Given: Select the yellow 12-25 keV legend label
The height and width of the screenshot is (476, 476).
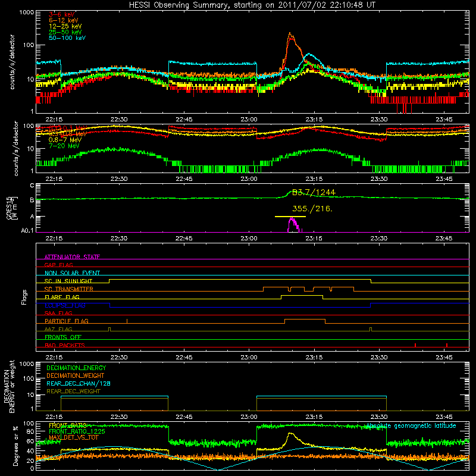Looking at the screenshot, I should coord(65,26).
